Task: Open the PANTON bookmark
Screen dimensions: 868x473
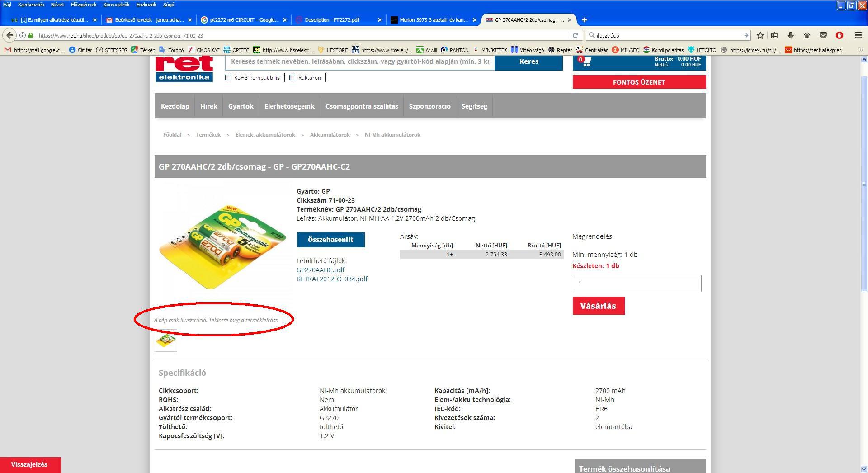Action: click(455, 50)
